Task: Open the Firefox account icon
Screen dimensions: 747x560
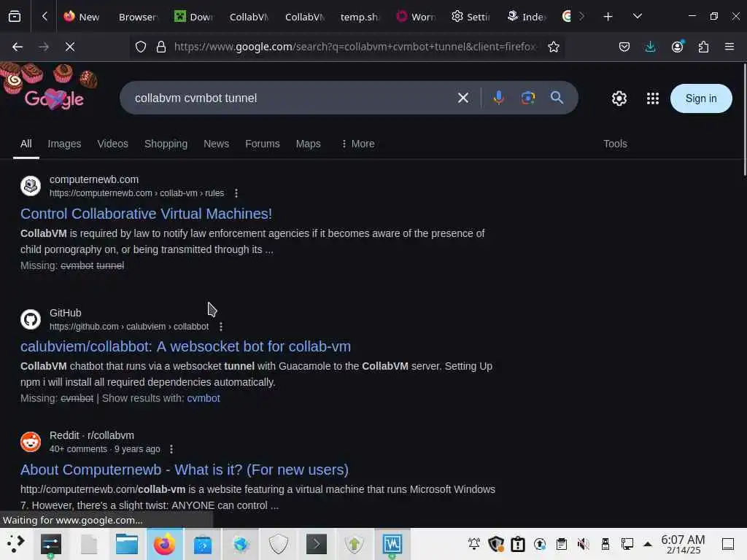Action: click(x=677, y=47)
